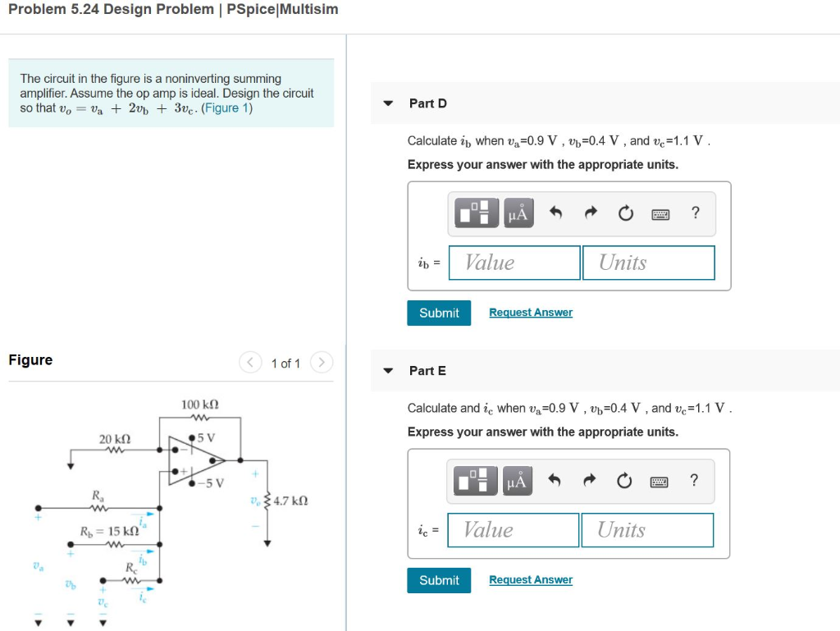Open the keyboard shortcuts icon in Part D

[662, 213]
